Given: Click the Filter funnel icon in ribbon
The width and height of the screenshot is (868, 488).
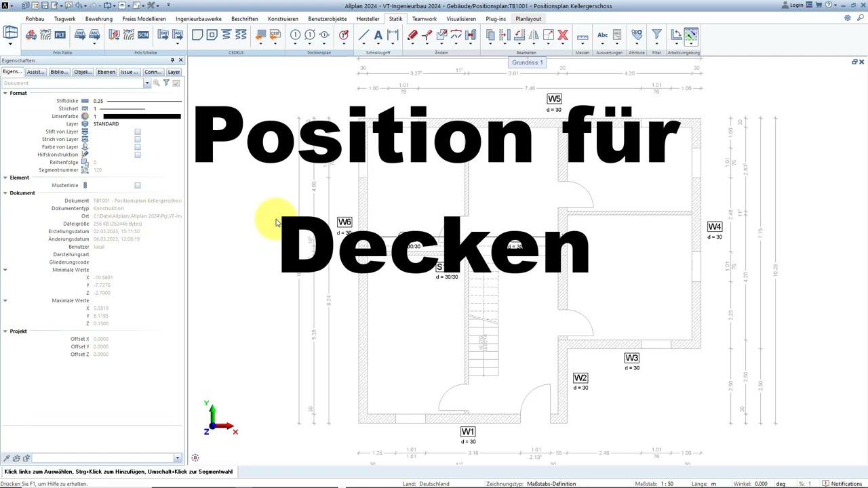Looking at the screenshot, I should coord(656,35).
